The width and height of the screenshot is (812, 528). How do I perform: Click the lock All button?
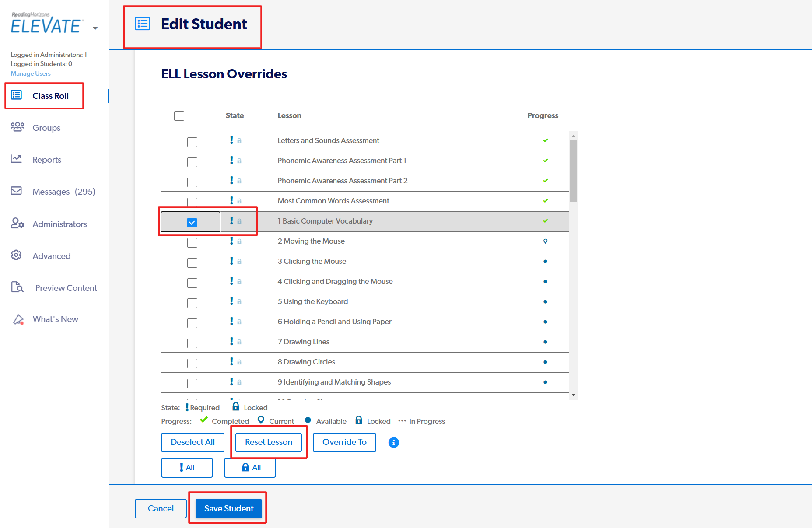pos(250,468)
